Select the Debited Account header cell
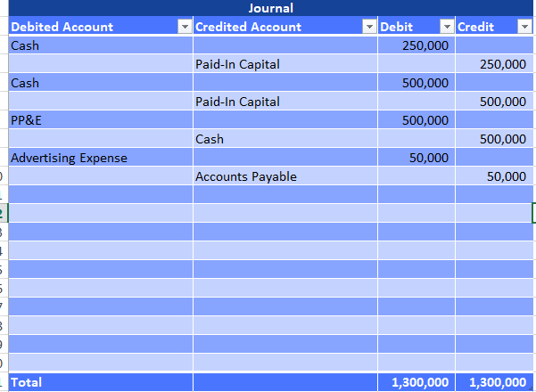Screen dimensions: 536x392 pos(101,27)
